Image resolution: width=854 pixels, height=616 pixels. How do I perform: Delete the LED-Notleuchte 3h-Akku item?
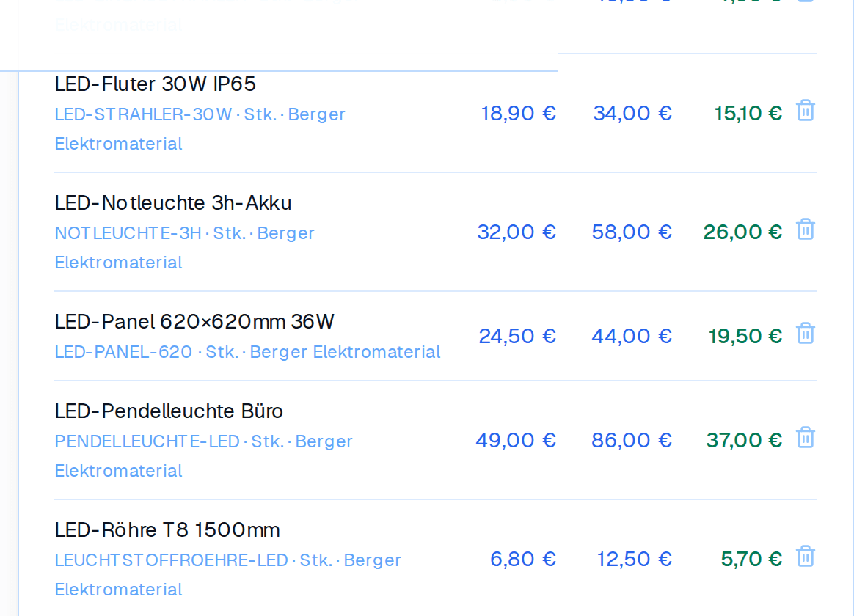pos(806,229)
